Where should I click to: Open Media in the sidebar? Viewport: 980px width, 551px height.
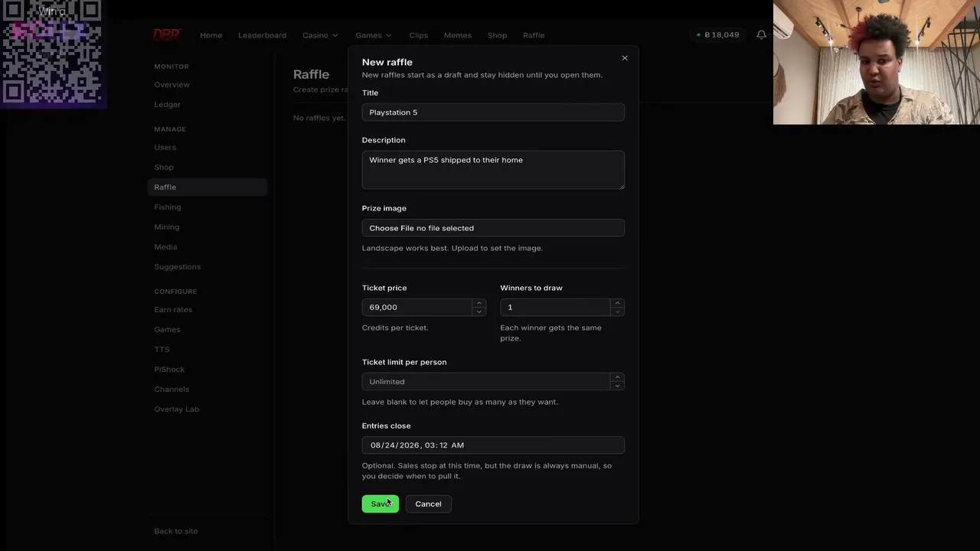[x=165, y=247]
